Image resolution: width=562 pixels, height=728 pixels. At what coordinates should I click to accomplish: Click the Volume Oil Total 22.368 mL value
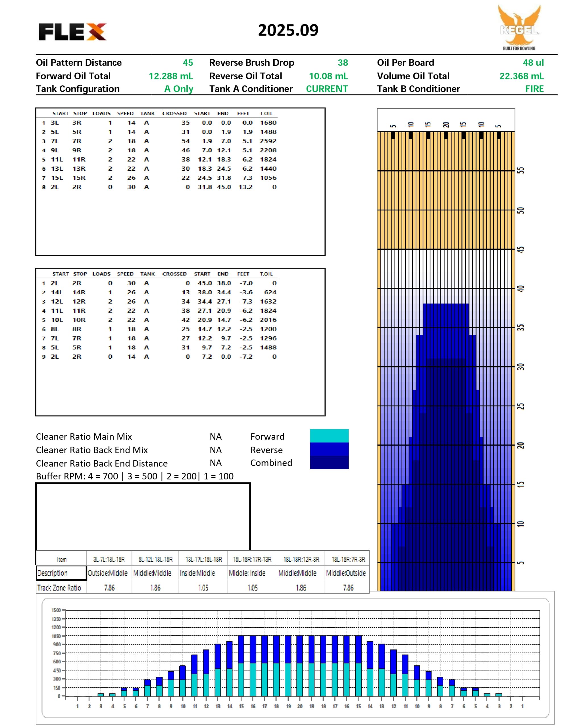pyautogui.click(x=521, y=76)
